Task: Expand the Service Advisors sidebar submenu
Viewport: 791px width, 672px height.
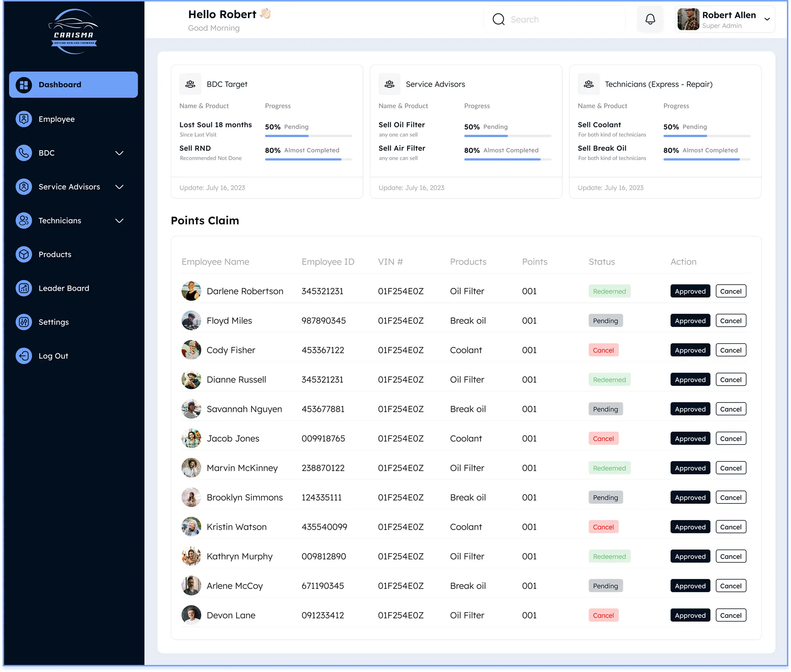Action: click(x=119, y=187)
